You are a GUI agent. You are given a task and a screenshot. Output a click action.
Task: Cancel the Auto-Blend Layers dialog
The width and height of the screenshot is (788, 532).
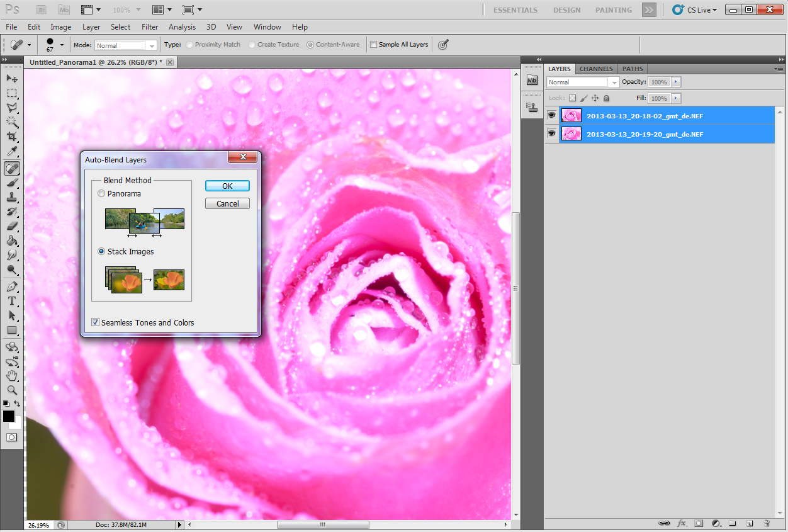point(227,203)
